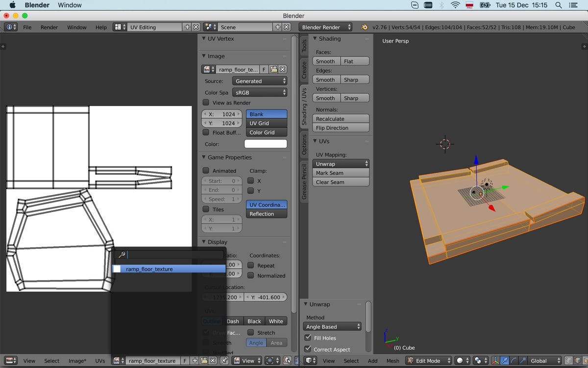Open the Generated image source dropdown
The height and width of the screenshot is (368, 588).
[x=260, y=80]
